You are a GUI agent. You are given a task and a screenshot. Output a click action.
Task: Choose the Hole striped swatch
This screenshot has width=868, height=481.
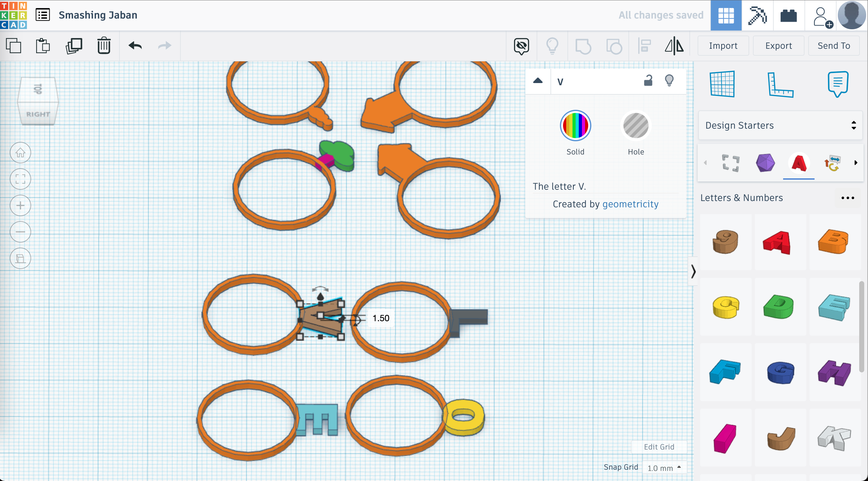[636, 126]
